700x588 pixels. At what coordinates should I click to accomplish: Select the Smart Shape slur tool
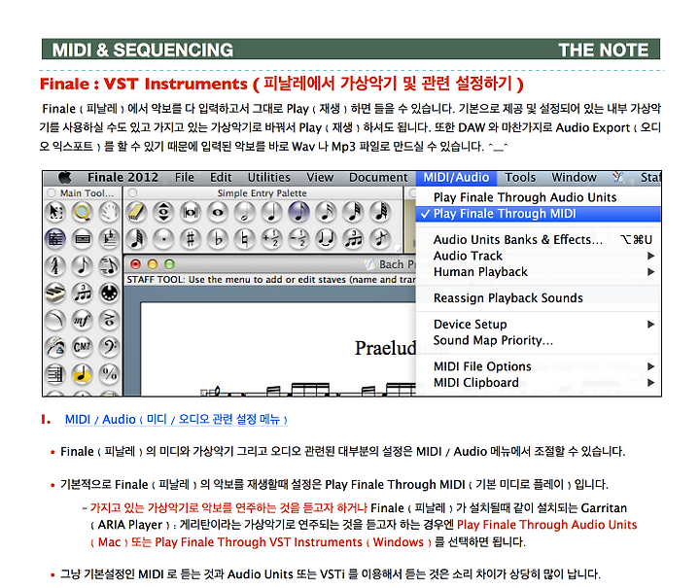[x=55, y=320]
